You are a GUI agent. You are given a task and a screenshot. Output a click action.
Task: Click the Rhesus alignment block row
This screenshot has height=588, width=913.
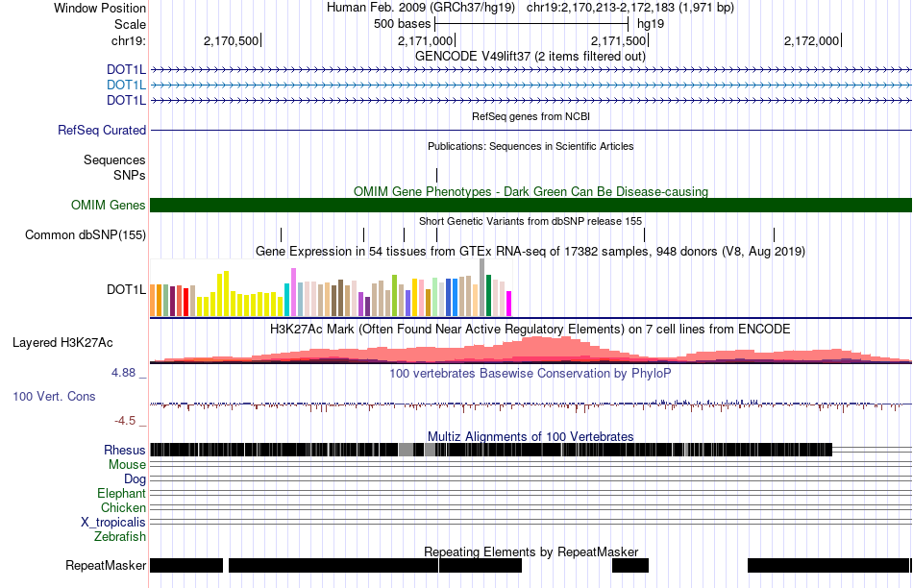click(491, 450)
